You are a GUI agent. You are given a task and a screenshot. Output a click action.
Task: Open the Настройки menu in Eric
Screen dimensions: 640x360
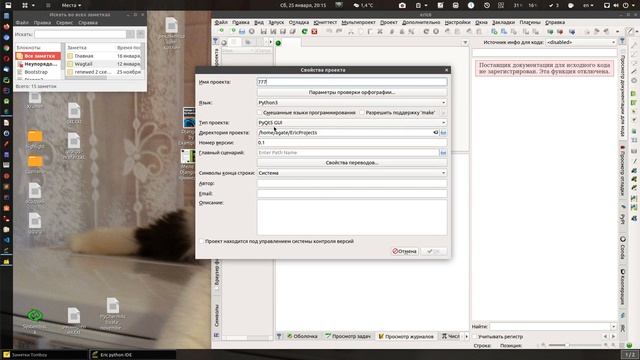[x=458, y=22]
